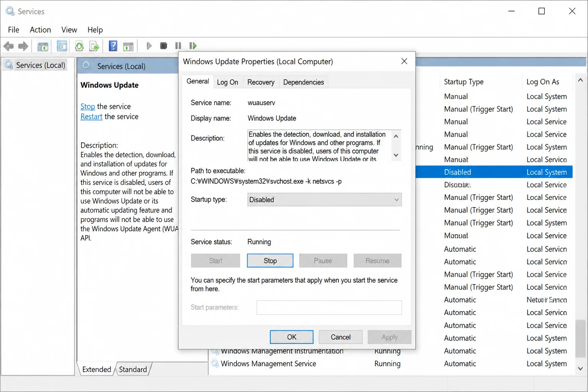Click OK in the Properties dialog

pyautogui.click(x=292, y=337)
